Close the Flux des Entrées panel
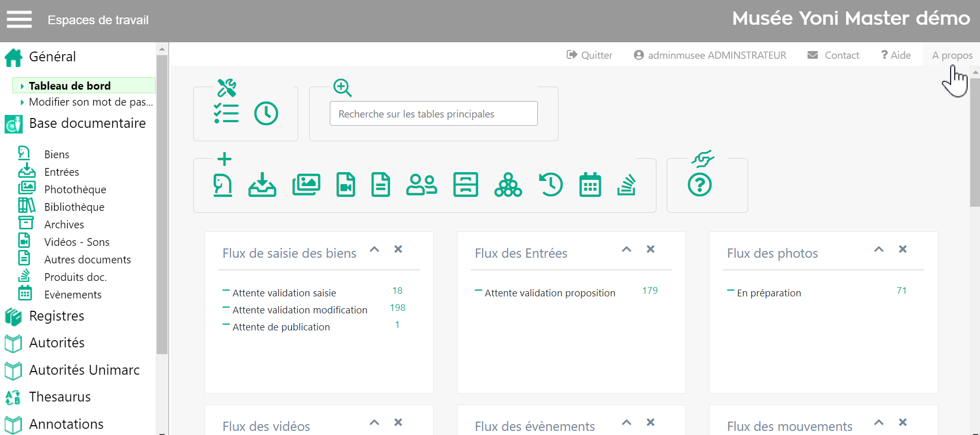The height and width of the screenshot is (435, 980). (x=651, y=249)
